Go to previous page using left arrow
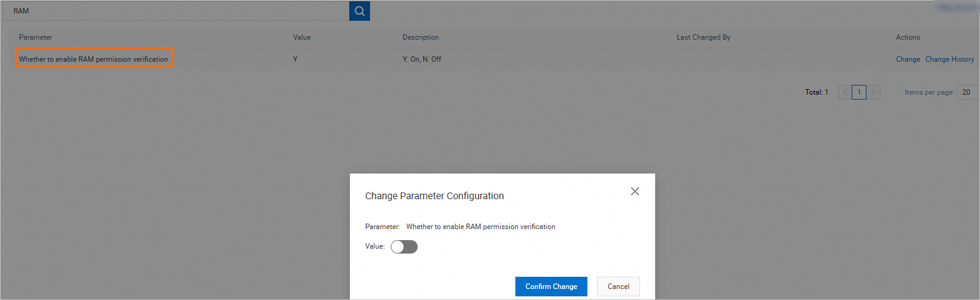The height and width of the screenshot is (300, 980). [845, 92]
